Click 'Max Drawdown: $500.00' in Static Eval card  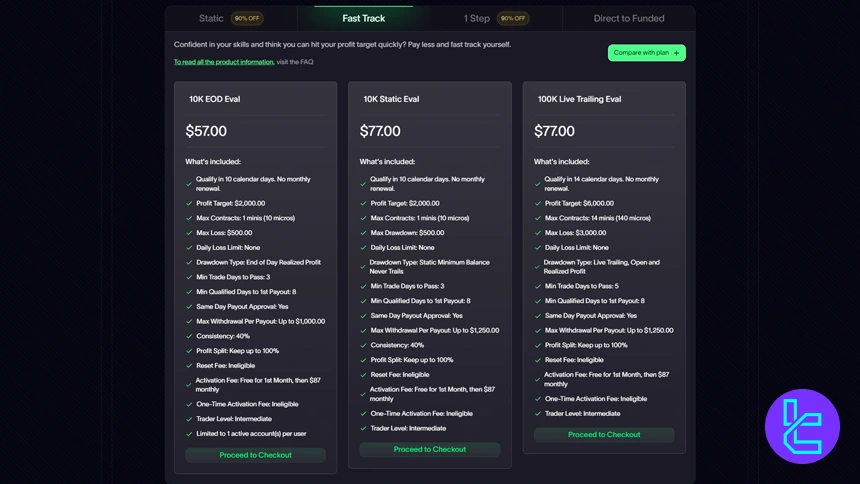(408, 233)
